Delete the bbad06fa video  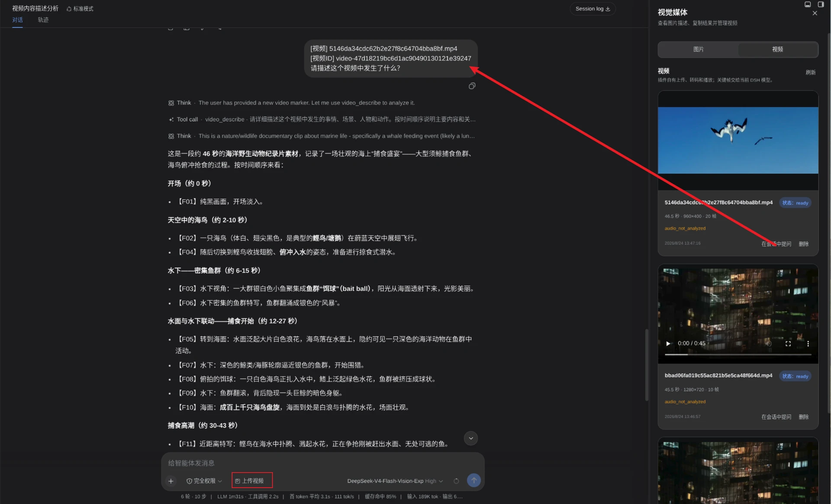pyautogui.click(x=803, y=417)
